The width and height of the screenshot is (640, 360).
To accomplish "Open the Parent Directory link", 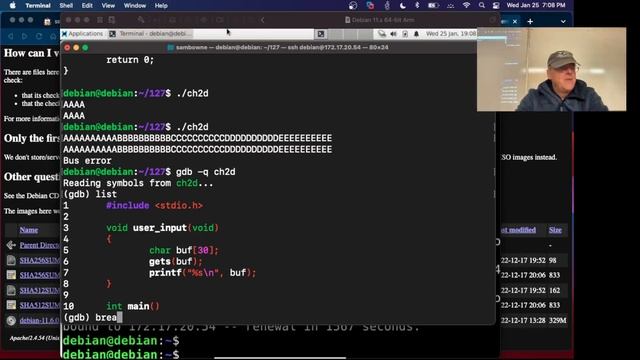I will click(40, 245).
